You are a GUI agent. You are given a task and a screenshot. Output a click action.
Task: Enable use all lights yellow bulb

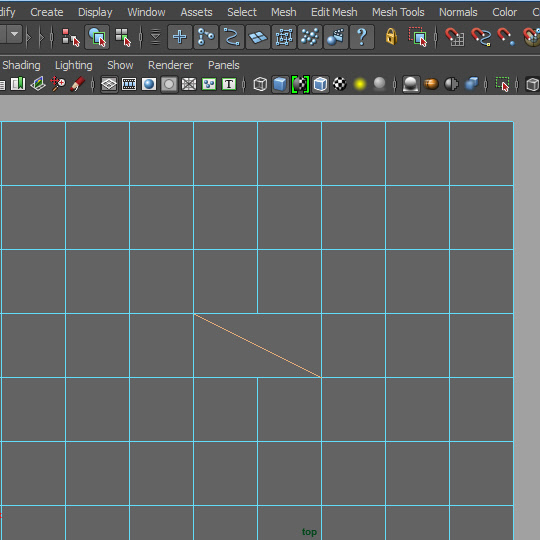click(x=360, y=84)
